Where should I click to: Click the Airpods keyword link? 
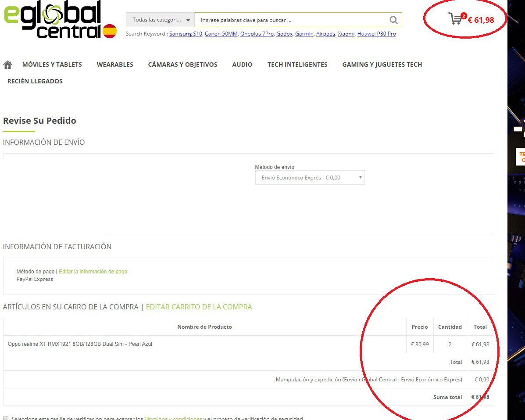coord(325,33)
